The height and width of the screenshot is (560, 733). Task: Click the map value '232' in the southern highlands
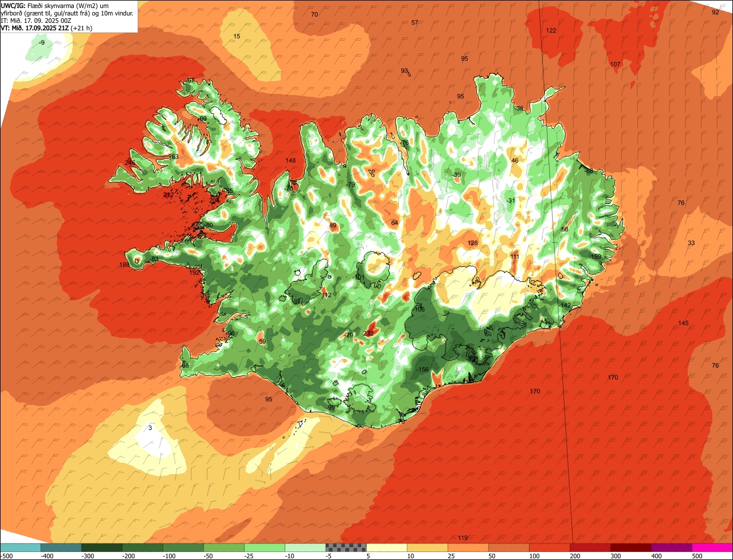pyautogui.click(x=368, y=333)
